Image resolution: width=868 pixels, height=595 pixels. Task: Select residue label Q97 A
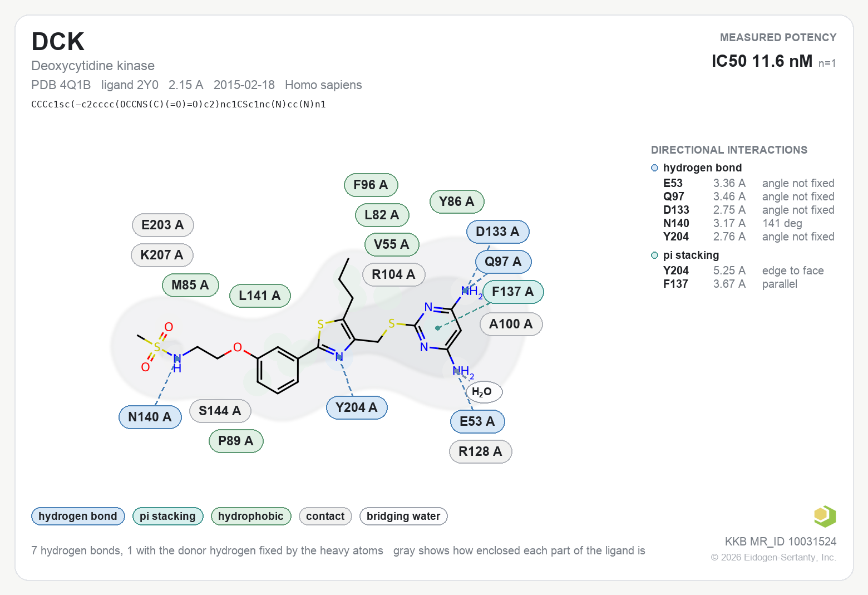(x=504, y=262)
